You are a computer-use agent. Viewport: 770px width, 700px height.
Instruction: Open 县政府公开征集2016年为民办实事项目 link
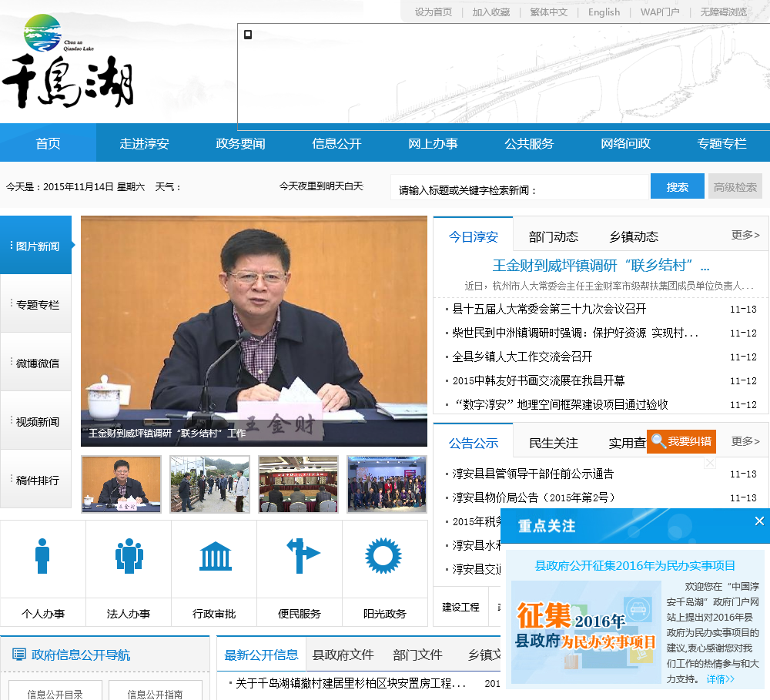[x=634, y=565]
